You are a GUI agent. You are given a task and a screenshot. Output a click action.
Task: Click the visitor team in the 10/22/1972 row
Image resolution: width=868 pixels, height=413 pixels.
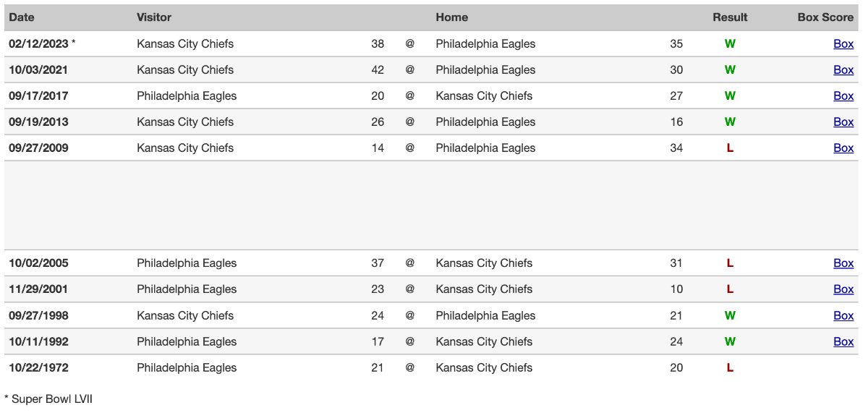pos(187,368)
